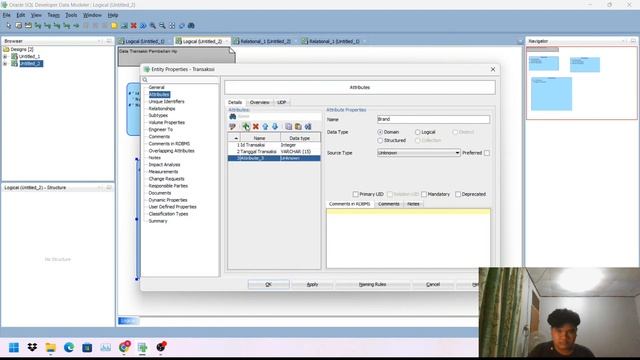
Task: Click the sort arrow column header in attribute table
Action: [234, 138]
